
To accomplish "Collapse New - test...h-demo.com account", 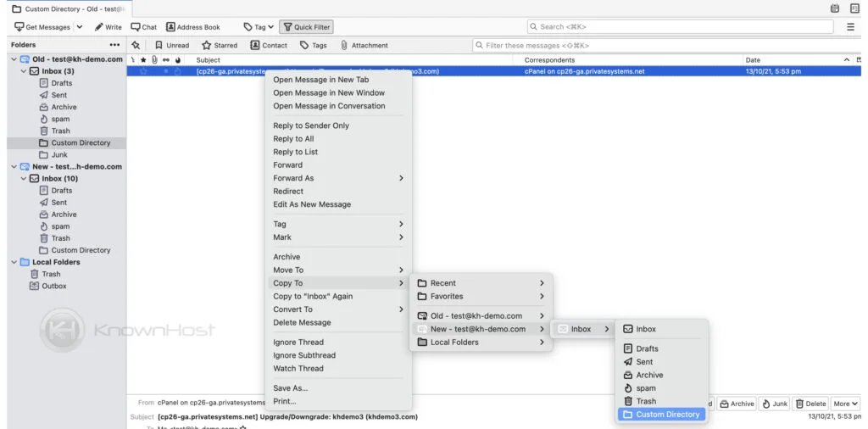I will [14, 167].
